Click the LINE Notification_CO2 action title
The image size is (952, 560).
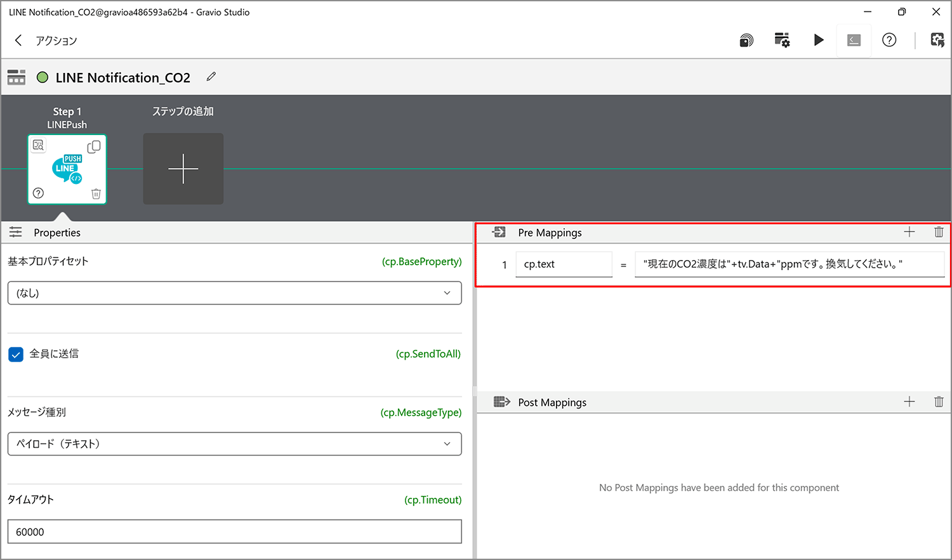coord(123,77)
